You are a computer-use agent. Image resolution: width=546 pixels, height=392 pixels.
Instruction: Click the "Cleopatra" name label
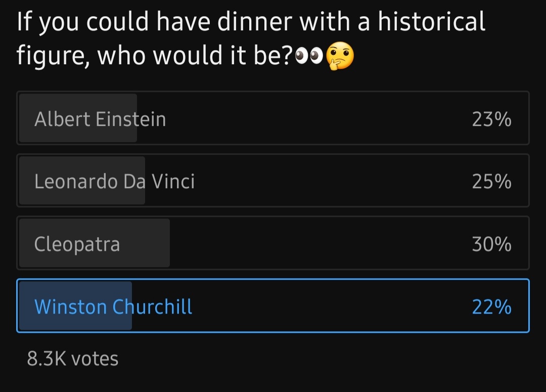pos(77,245)
